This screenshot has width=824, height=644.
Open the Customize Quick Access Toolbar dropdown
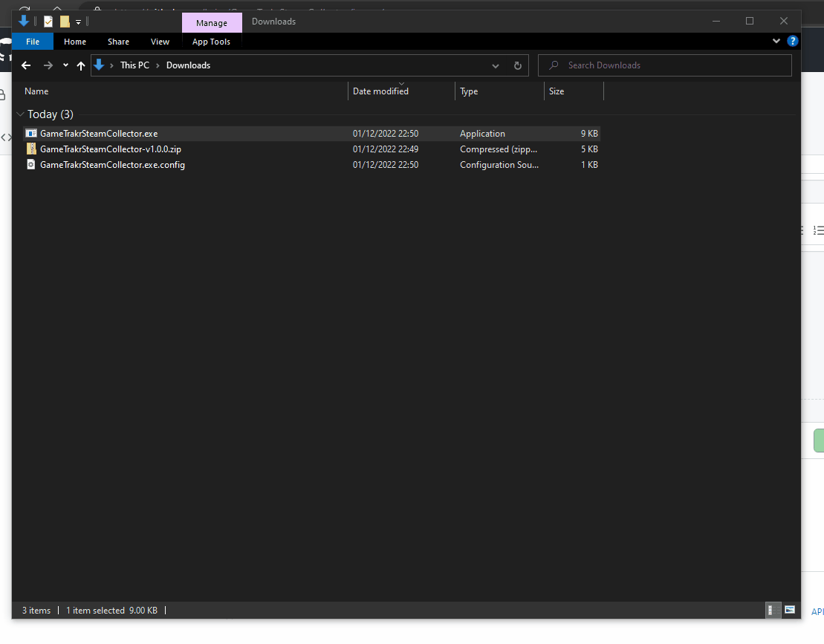click(78, 22)
